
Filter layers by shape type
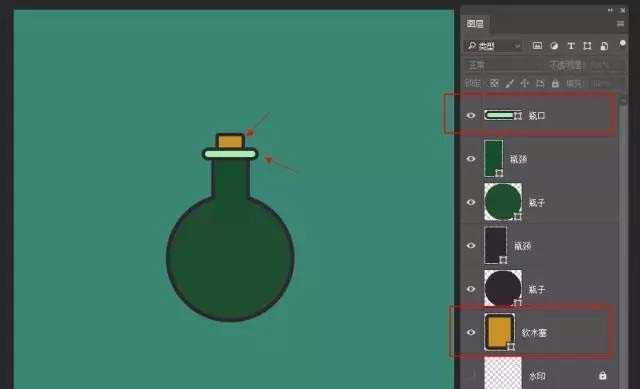pyautogui.click(x=587, y=46)
